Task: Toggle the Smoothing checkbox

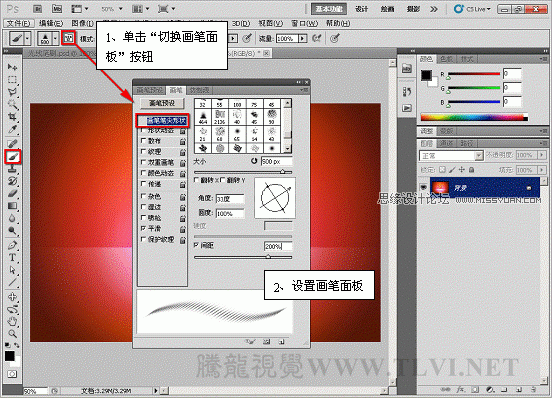Action: click(143, 228)
